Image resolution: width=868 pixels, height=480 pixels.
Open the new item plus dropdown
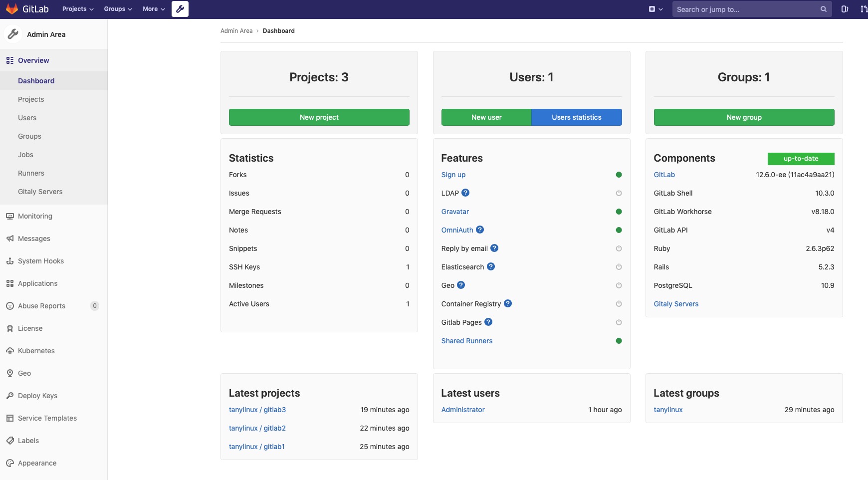(x=655, y=9)
